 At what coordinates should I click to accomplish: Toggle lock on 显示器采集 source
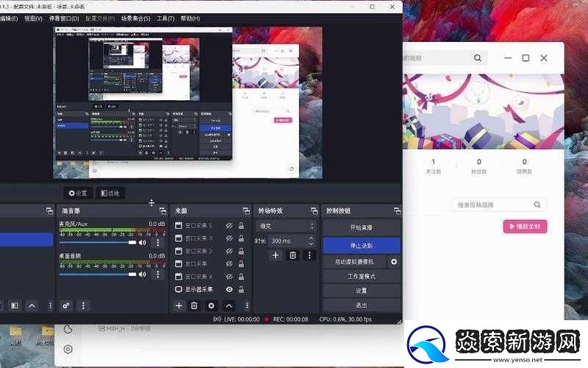(x=241, y=290)
